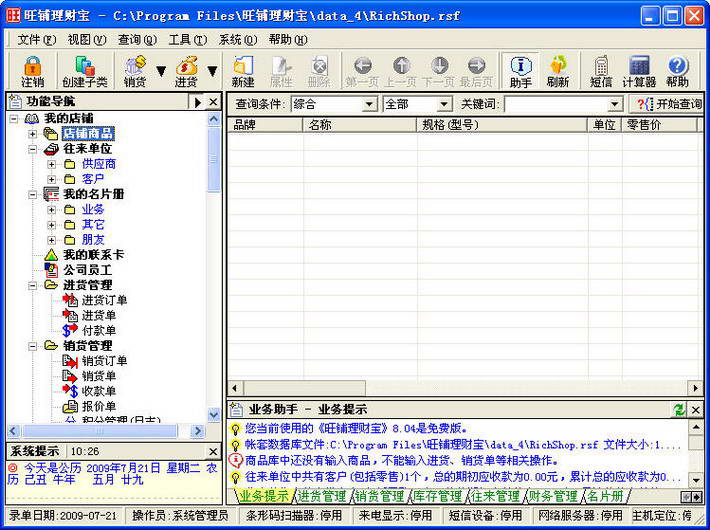Open the 系统(O) menu
The image size is (710, 530).
point(238,40)
